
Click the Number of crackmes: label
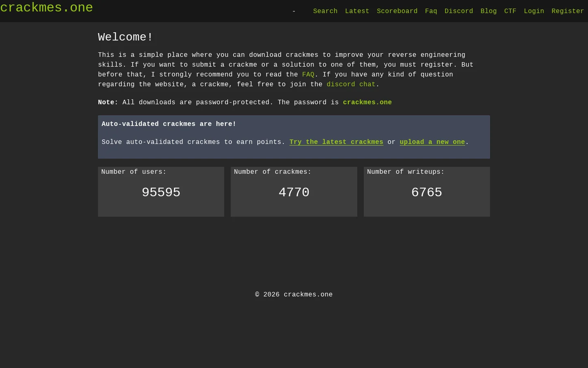coord(273,172)
